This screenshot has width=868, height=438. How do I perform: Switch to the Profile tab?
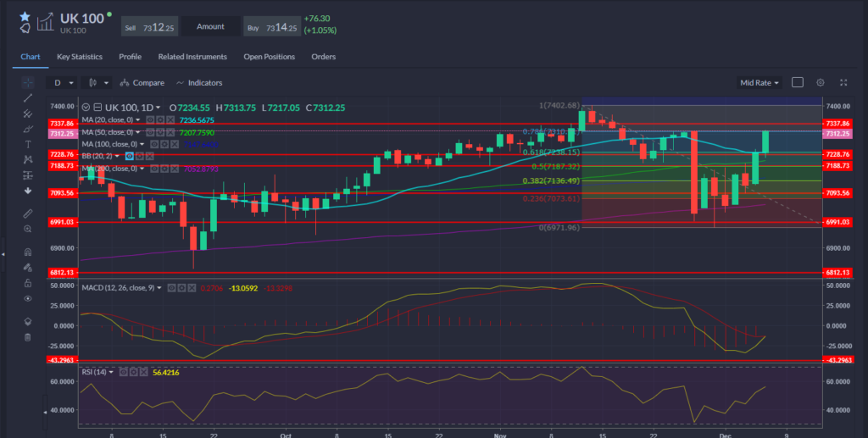pyautogui.click(x=130, y=57)
